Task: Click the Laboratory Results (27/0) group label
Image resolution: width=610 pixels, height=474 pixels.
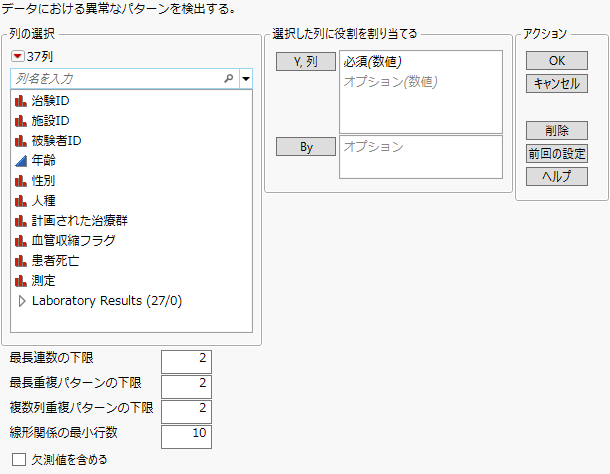Action: pos(107,301)
